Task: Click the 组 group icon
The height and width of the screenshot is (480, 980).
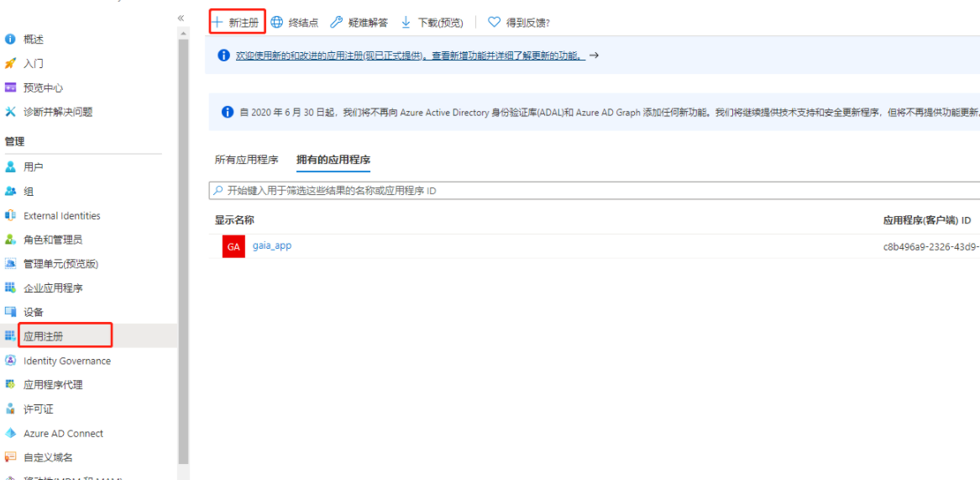Action: point(9,192)
